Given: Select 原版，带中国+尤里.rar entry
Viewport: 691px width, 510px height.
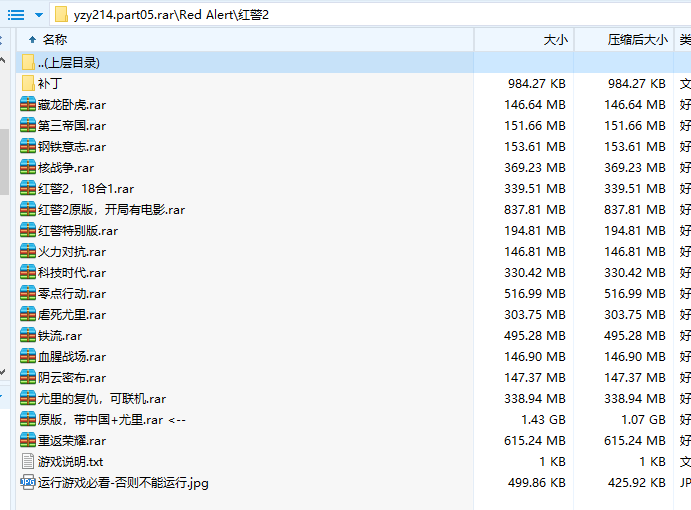Looking at the screenshot, I should tap(111, 419).
